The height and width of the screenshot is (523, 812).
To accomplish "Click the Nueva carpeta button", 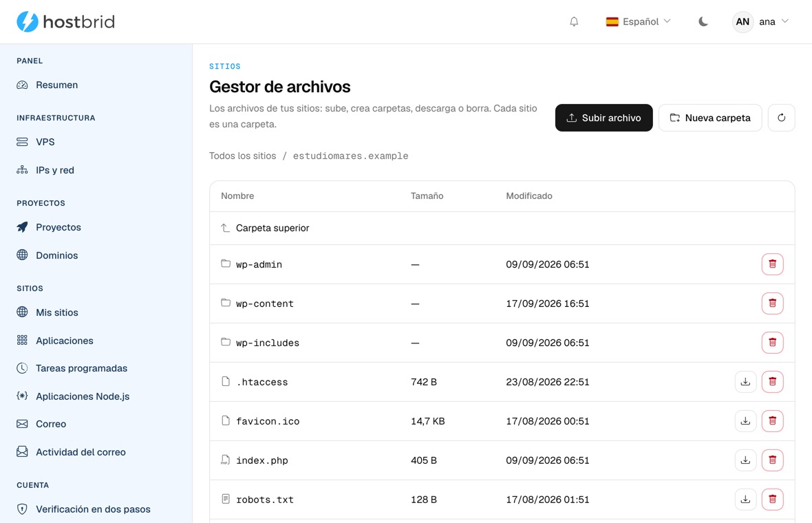I will 710,118.
